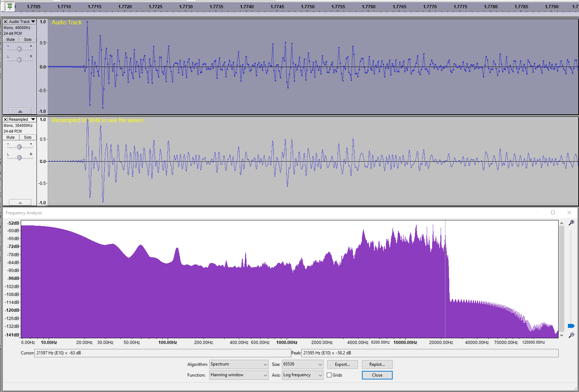Click the yellow 'Audio Track' waveform label

click(67, 22)
